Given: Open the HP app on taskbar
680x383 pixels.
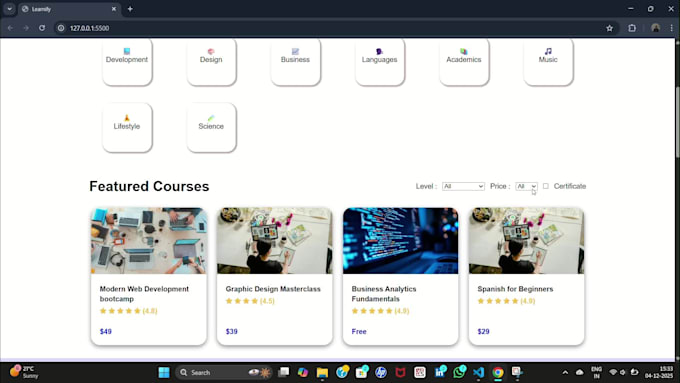Looking at the screenshot, I should tap(381, 373).
